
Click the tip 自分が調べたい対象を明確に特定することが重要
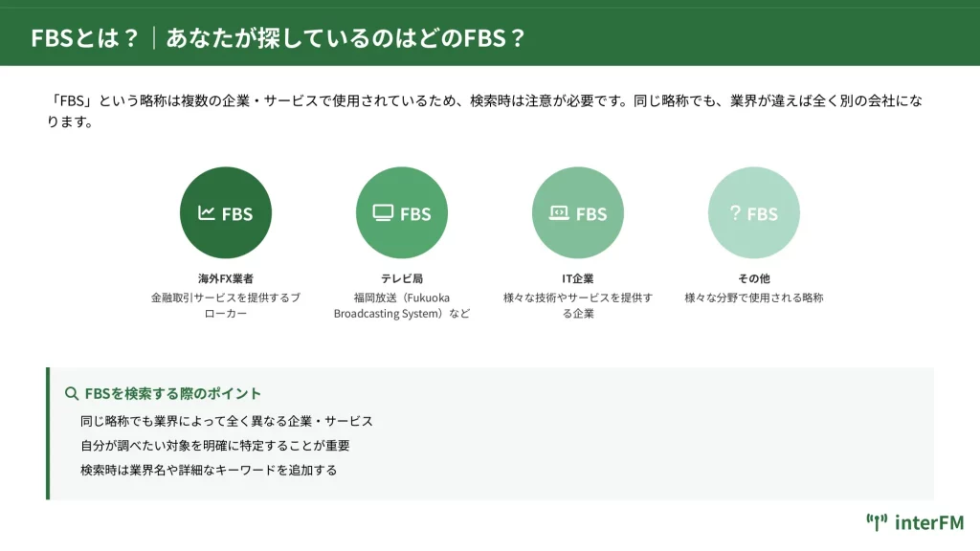coord(215,446)
